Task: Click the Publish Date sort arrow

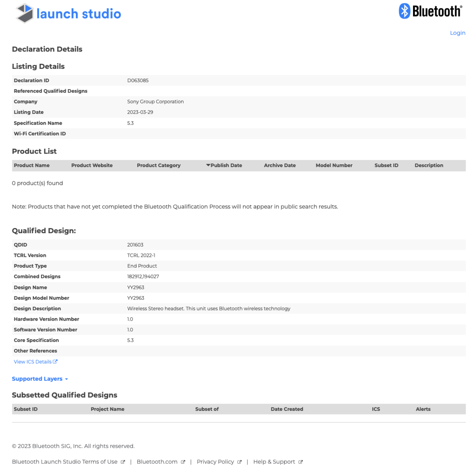Action: (x=208, y=165)
